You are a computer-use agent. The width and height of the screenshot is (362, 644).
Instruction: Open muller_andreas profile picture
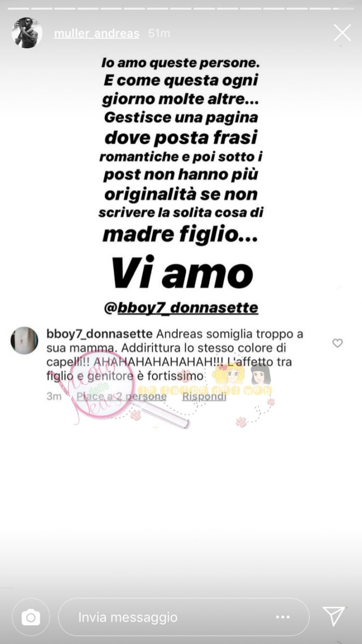(27, 33)
